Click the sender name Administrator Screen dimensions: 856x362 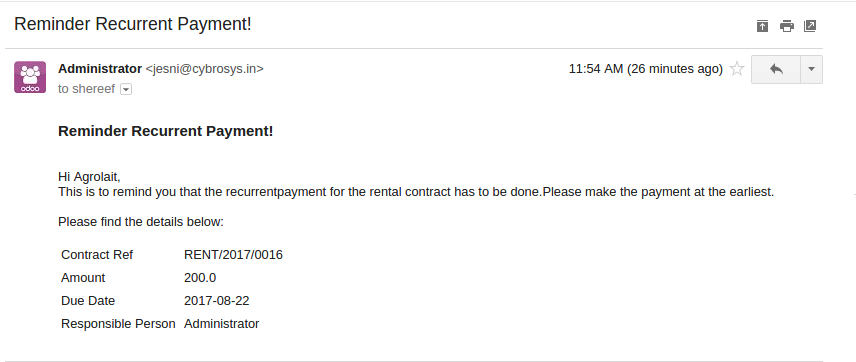pyautogui.click(x=100, y=69)
